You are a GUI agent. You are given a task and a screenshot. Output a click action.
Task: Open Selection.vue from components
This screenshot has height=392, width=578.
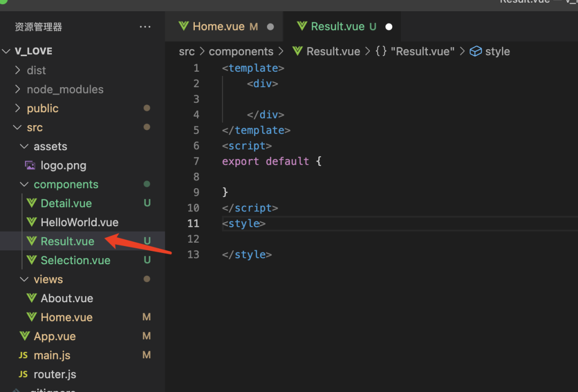(82, 260)
